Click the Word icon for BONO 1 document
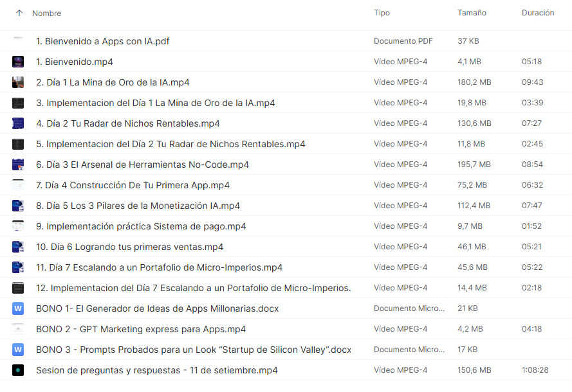 18,308
